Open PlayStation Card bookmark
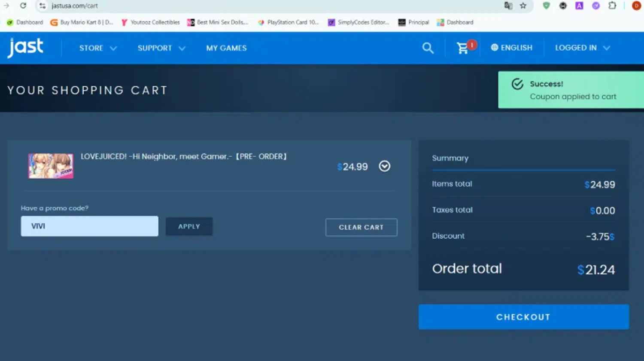Image resolution: width=644 pixels, height=361 pixels. tap(288, 22)
